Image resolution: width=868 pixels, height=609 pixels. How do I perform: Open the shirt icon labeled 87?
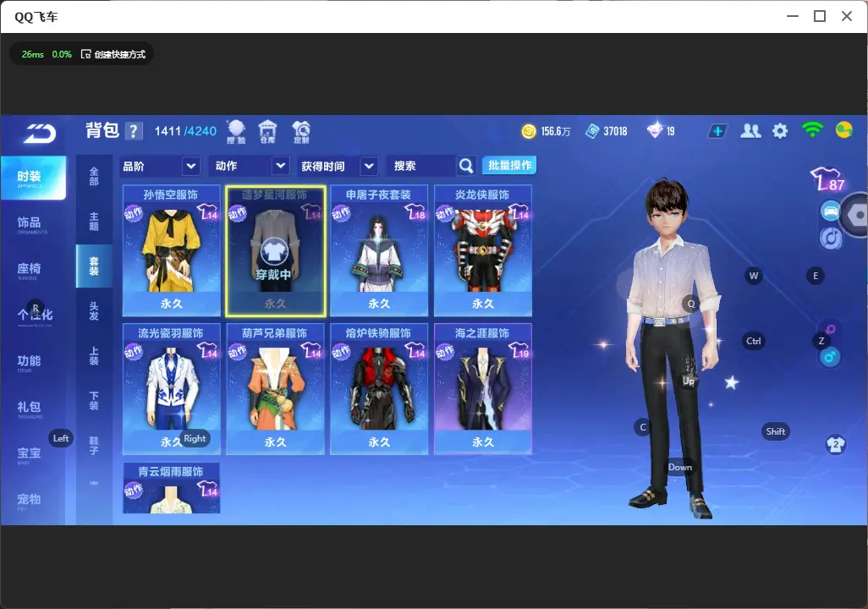(x=828, y=179)
